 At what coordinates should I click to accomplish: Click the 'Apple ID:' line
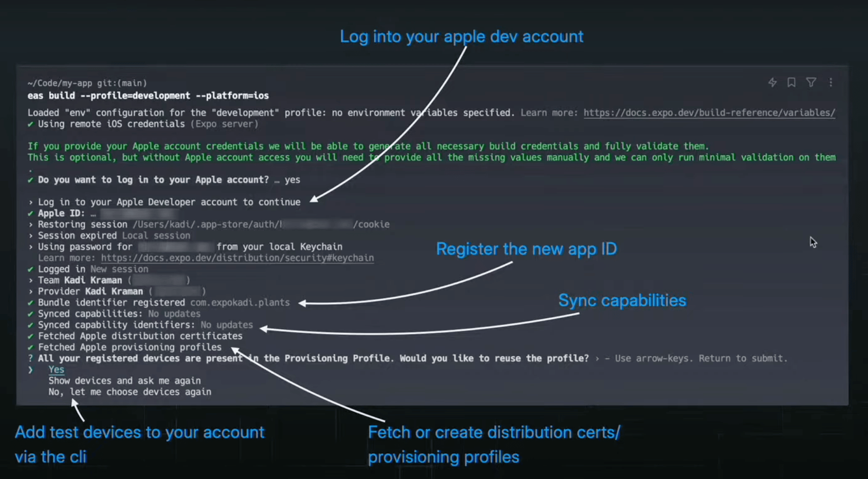click(103, 213)
